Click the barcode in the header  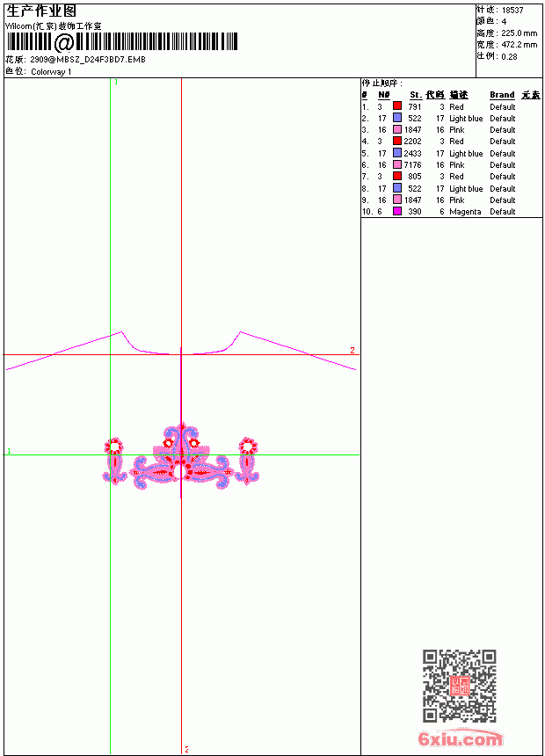[121, 42]
